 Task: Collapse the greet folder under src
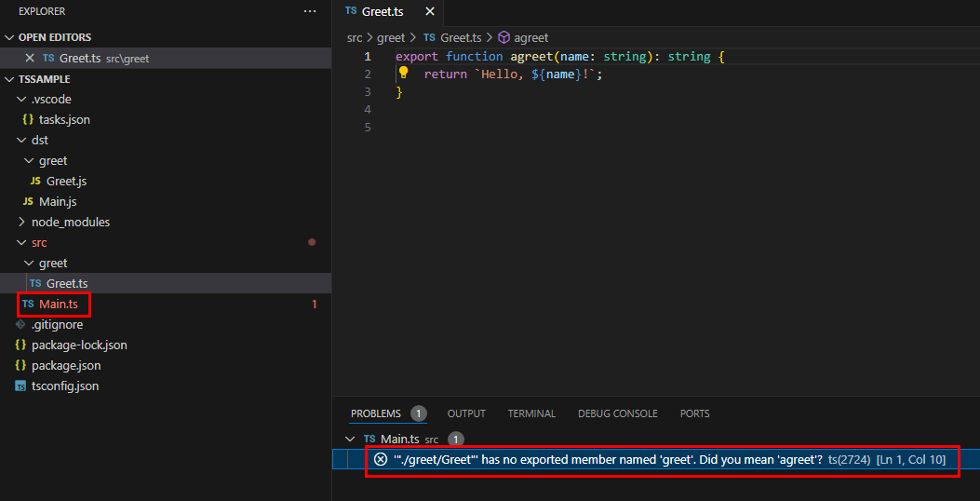coord(30,264)
